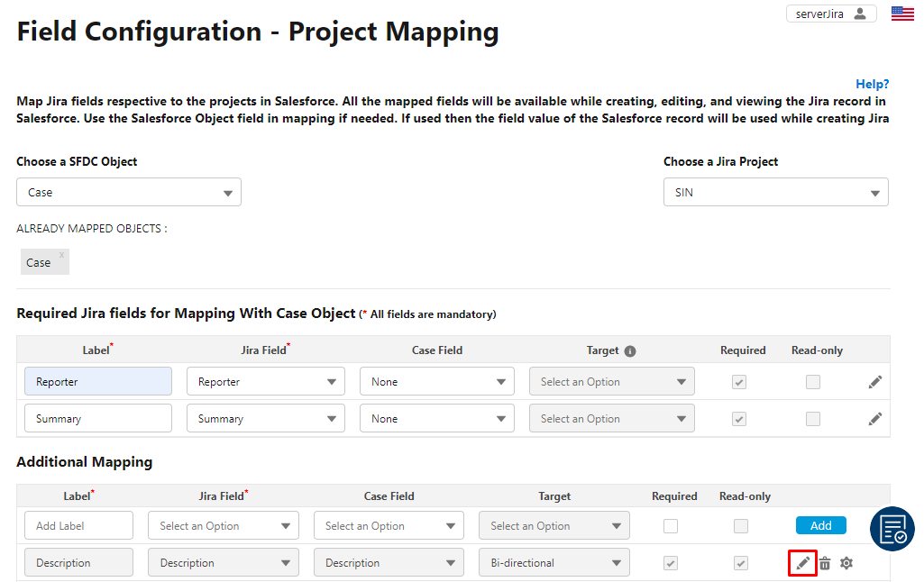Click the edit pencil on the Summary row
Viewport: 924px width, 582px height.
874,417
